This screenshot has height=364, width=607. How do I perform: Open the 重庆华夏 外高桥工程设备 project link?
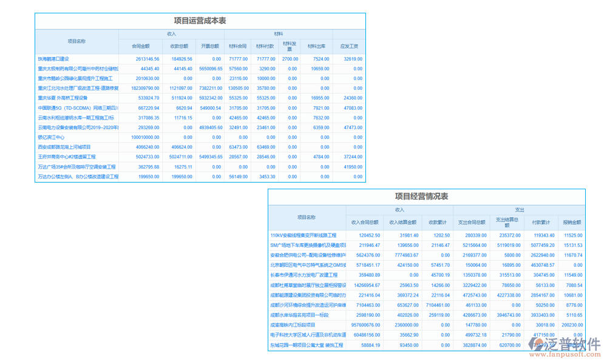pos(63,98)
